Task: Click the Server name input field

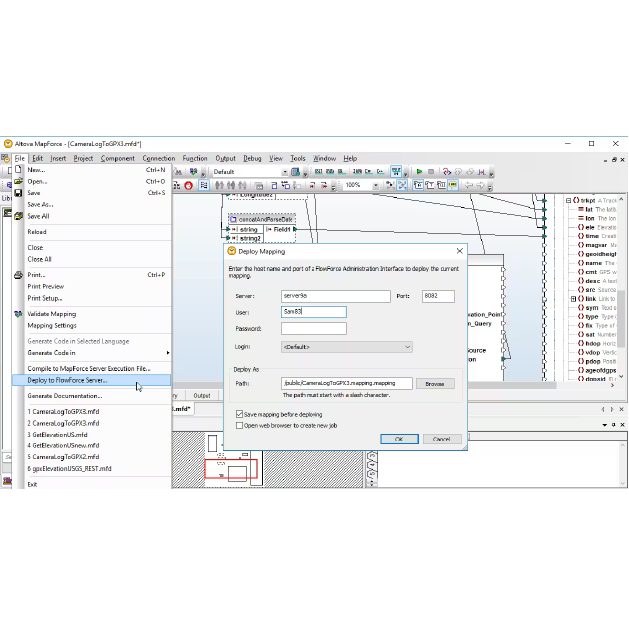Action: pyautogui.click(x=336, y=296)
